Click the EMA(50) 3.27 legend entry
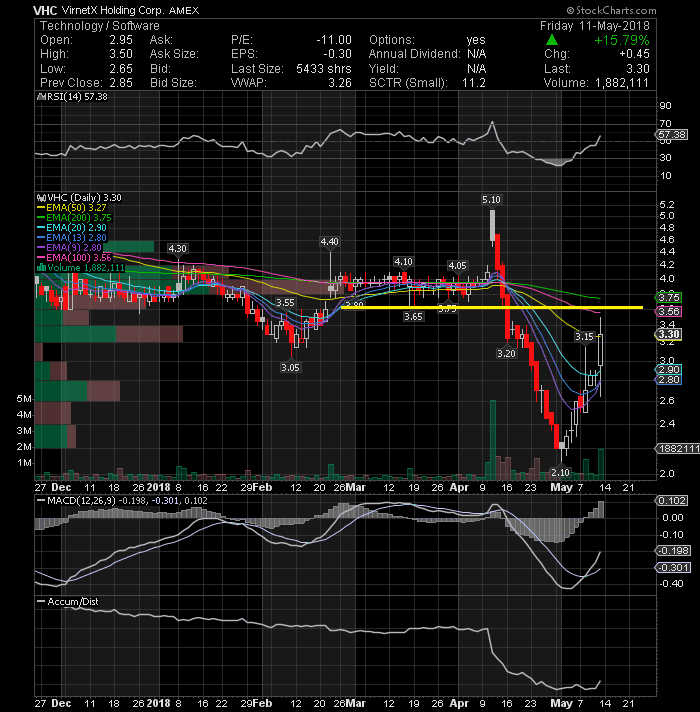This screenshot has width=700, height=712. point(72,208)
